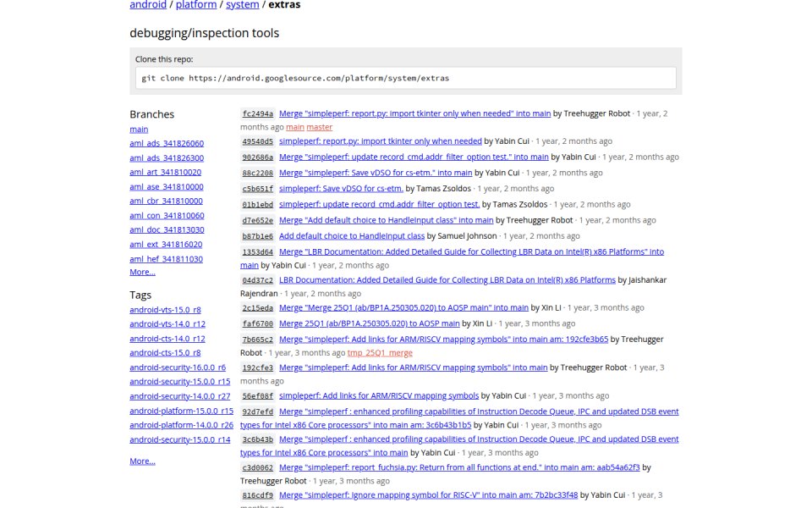Open commit hash 7b665c2
Viewport: 812px width, 508px height.
[257, 340]
